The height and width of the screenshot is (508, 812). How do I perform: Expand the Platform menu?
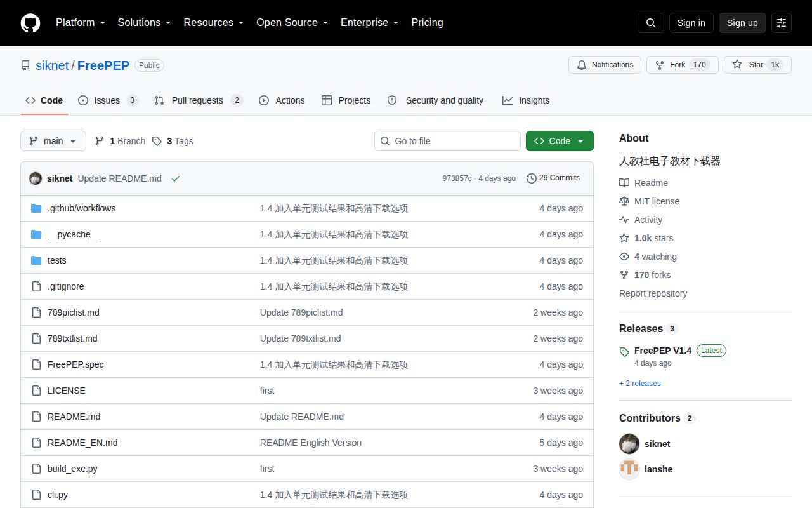point(81,22)
